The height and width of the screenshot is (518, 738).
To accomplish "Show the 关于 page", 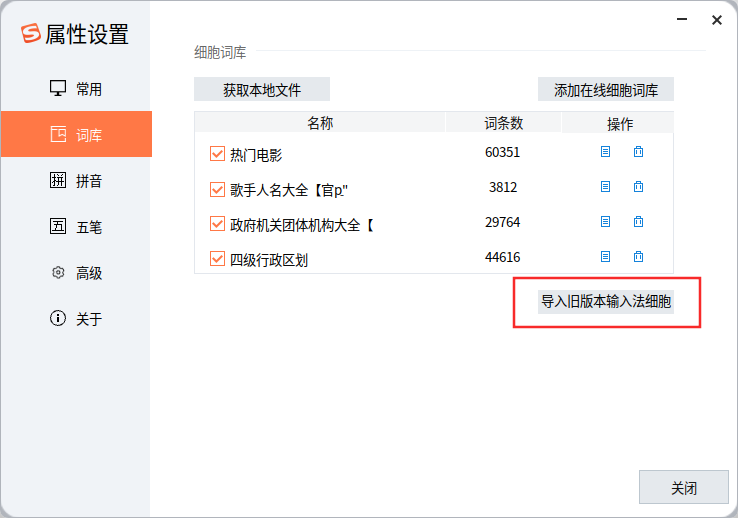I will pyautogui.click(x=76, y=319).
